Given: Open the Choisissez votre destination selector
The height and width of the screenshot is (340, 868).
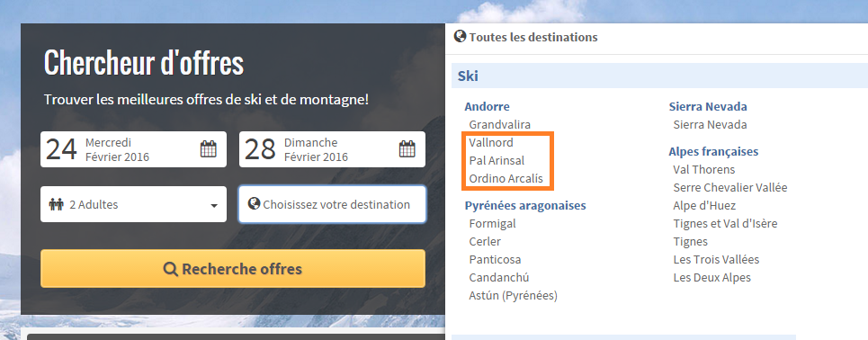Looking at the screenshot, I should click(x=332, y=204).
